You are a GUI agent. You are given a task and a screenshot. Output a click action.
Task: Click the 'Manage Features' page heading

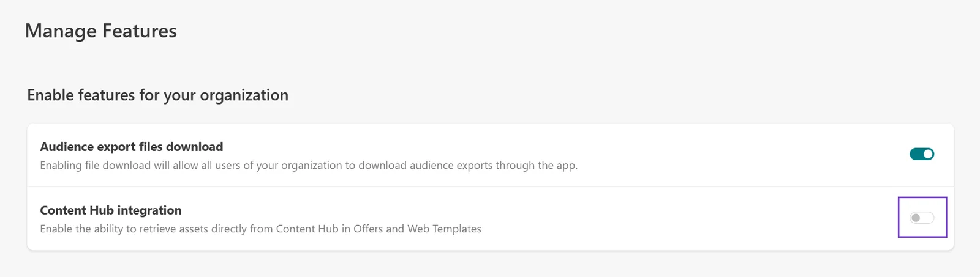pyautogui.click(x=101, y=31)
